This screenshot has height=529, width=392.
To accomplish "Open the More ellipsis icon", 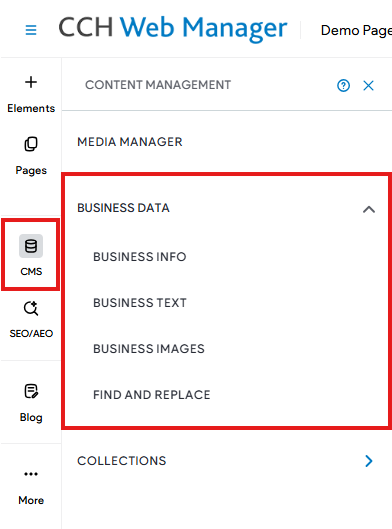I will 31,474.
